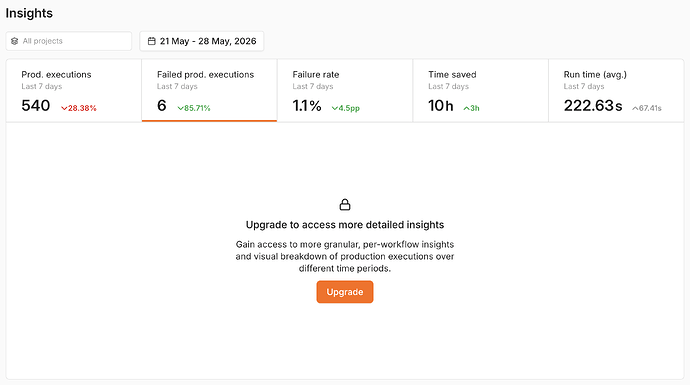Open the Run time (avg.) tab
Viewport: 690px width, 385px height.
[x=616, y=91]
